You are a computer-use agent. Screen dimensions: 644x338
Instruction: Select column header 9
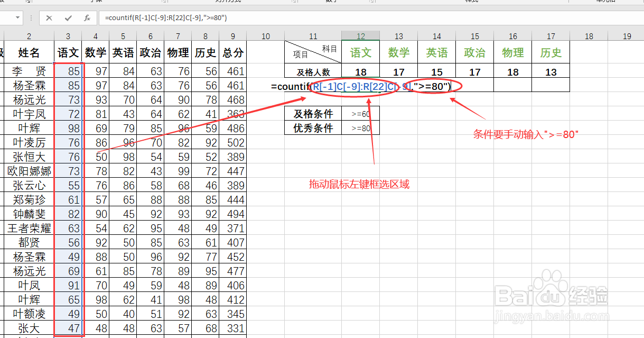[x=233, y=36]
